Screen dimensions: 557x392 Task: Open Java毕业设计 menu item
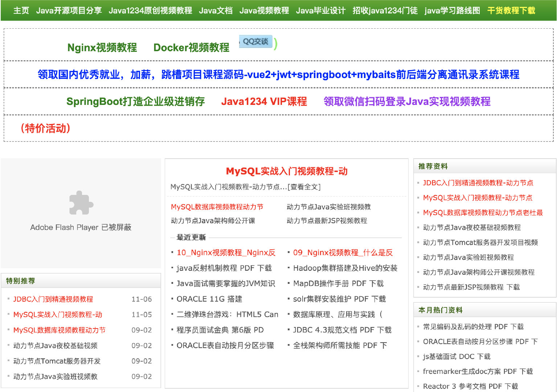pos(321,11)
